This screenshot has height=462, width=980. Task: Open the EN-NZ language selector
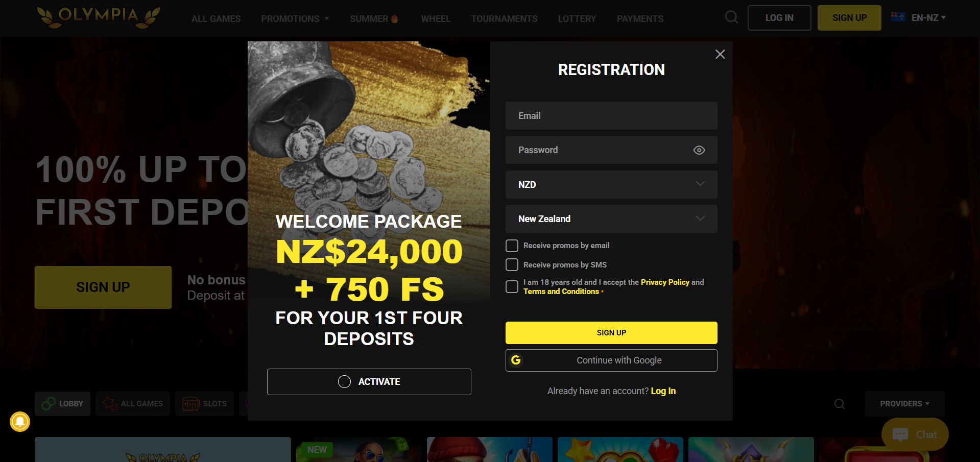coord(928,18)
